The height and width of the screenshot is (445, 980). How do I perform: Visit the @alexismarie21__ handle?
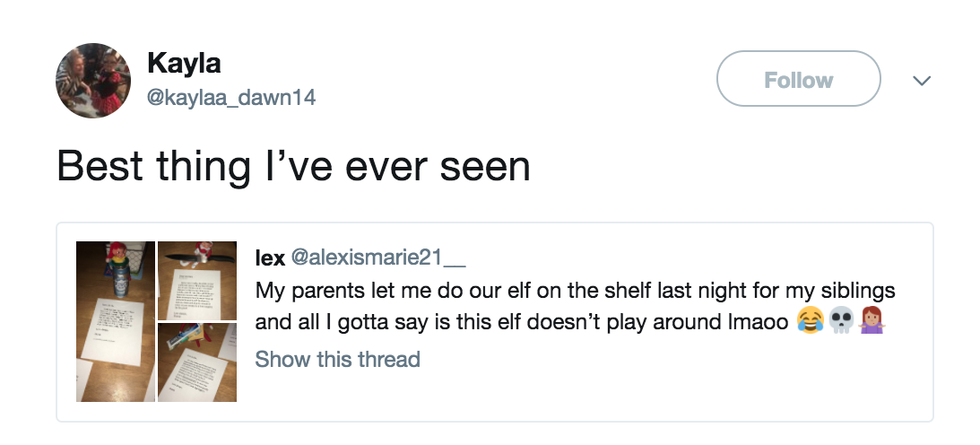[378, 257]
